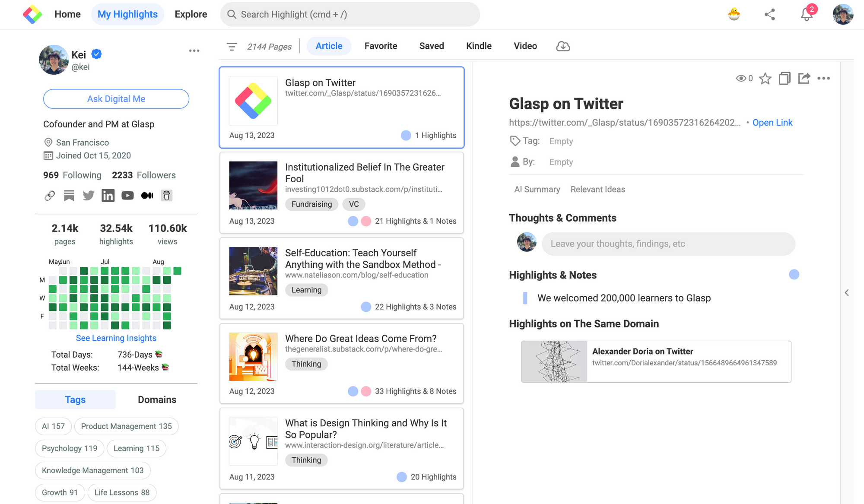Select the Tags tab in sidebar
This screenshot has width=864, height=504.
pyautogui.click(x=75, y=399)
